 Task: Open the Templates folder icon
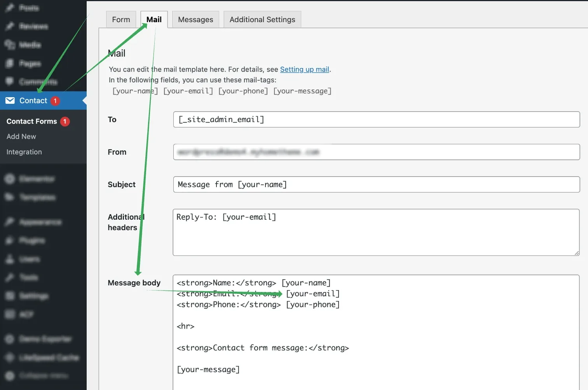click(x=10, y=198)
